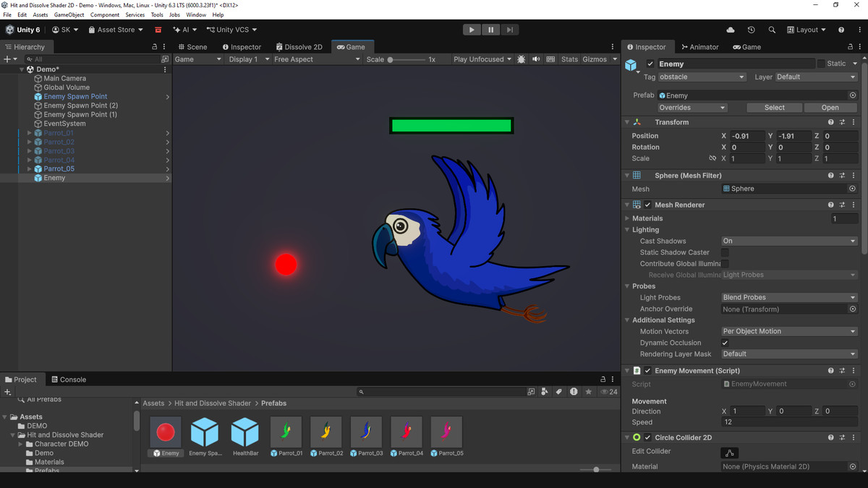Open the Prefab object picker circle
Image resolution: width=868 pixels, height=488 pixels.
853,95
